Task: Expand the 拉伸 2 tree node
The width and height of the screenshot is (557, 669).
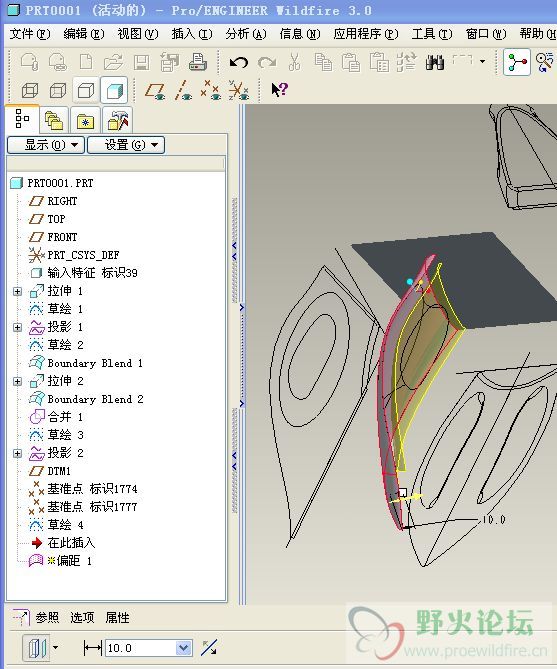Action: coord(17,381)
